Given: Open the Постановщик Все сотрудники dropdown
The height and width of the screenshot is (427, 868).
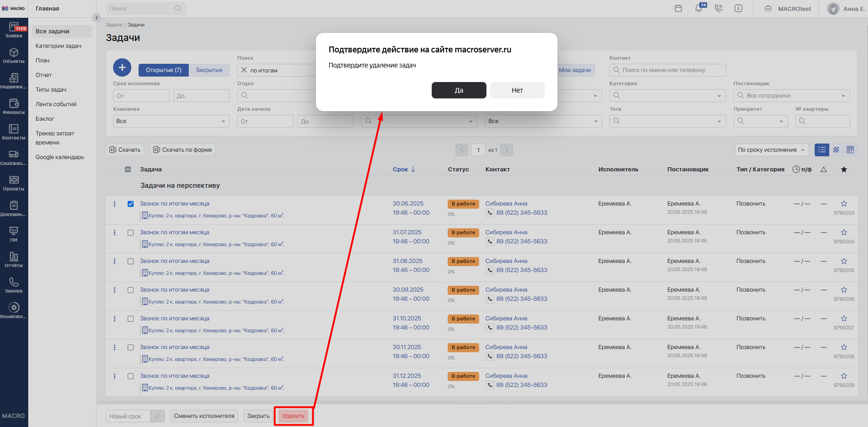Looking at the screenshot, I should tap(791, 96).
